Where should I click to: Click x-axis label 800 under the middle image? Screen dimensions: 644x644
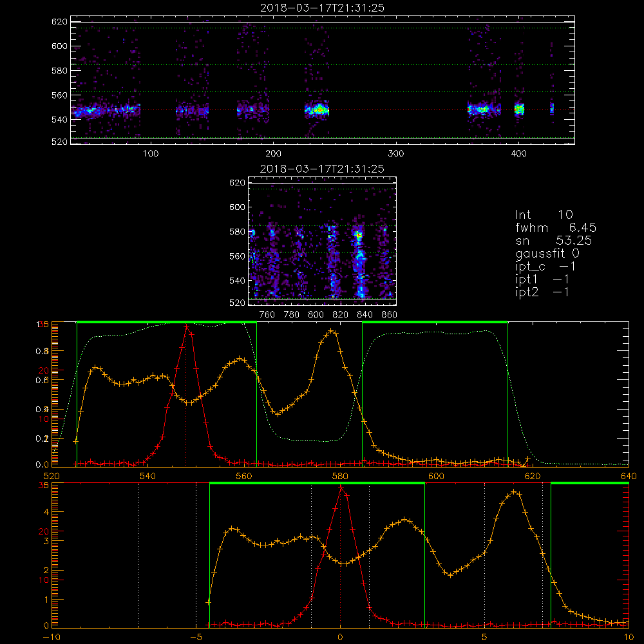tap(316, 315)
